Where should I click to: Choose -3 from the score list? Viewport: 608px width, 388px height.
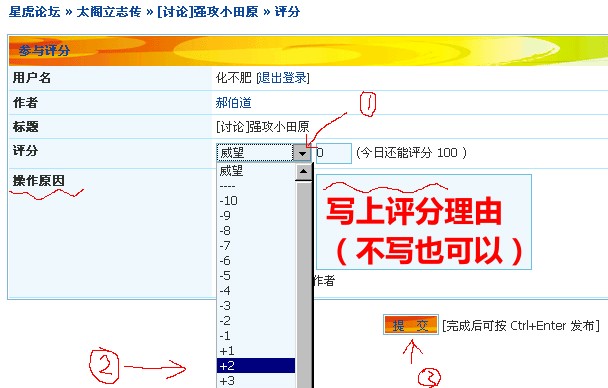click(256, 306)
